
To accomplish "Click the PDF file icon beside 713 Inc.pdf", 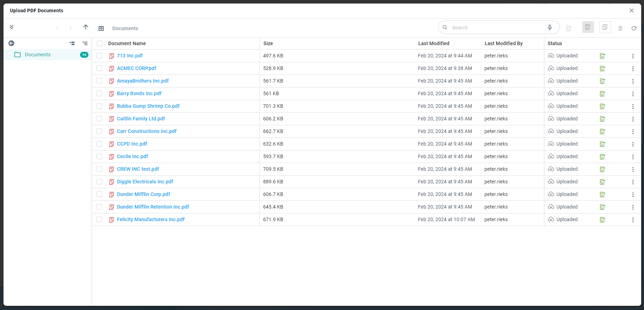I will [x=112, y=56].
